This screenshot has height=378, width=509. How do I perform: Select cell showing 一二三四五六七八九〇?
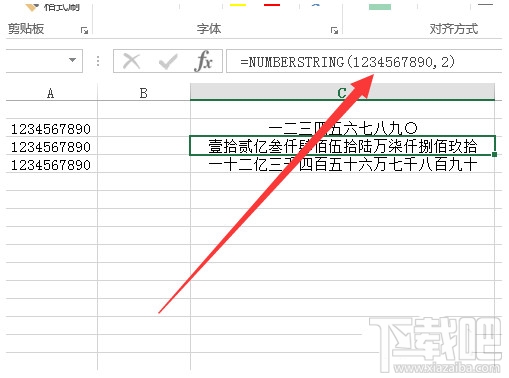point(342,128)
